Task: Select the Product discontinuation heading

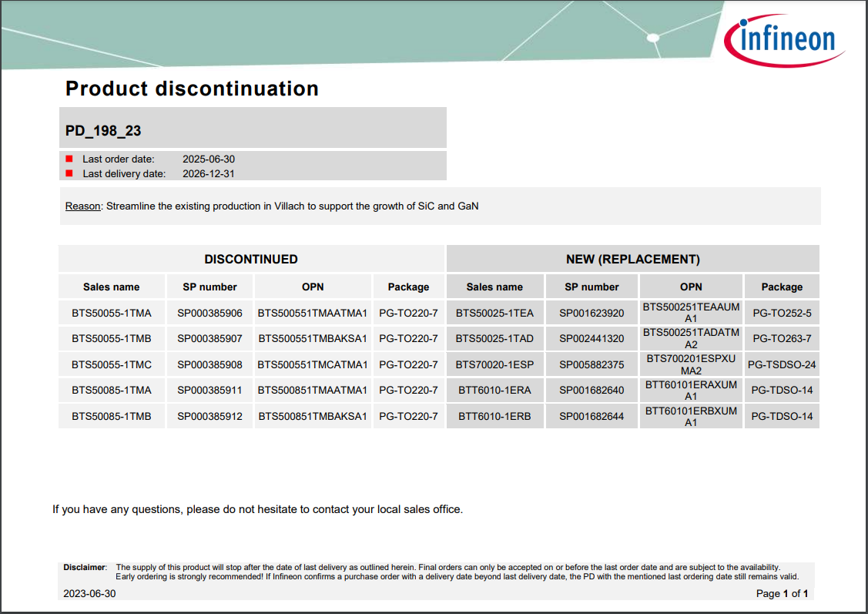Action: tap(192, 89)
